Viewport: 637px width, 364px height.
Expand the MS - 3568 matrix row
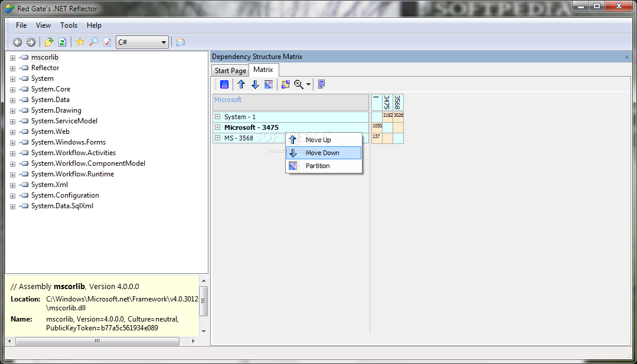(217, 137)
